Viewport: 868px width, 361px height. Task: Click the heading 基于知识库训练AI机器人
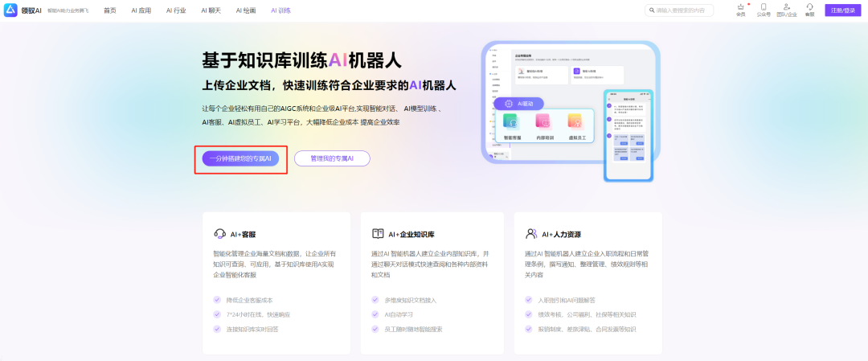tap(301, 59)
